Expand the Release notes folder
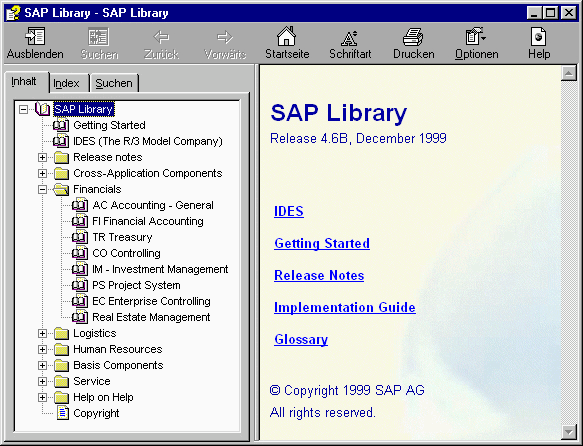The width and height of the screenshot is (583, 446). coord(42,158)
